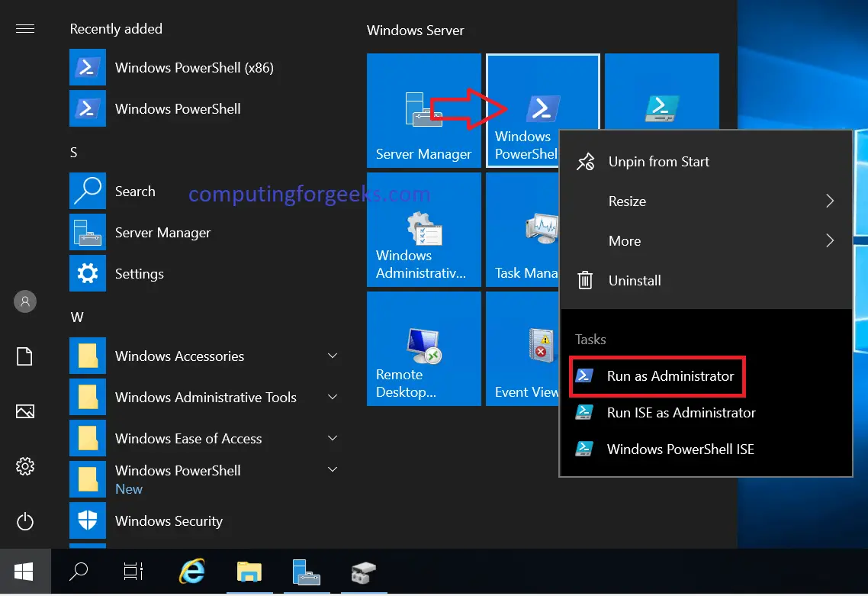Expand the Resize submenu
Viewport: 868px width, 596px height.
click(706, 201)
